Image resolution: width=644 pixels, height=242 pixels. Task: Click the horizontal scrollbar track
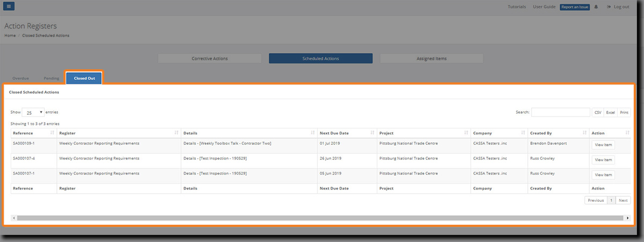click(x=321, y=218)
